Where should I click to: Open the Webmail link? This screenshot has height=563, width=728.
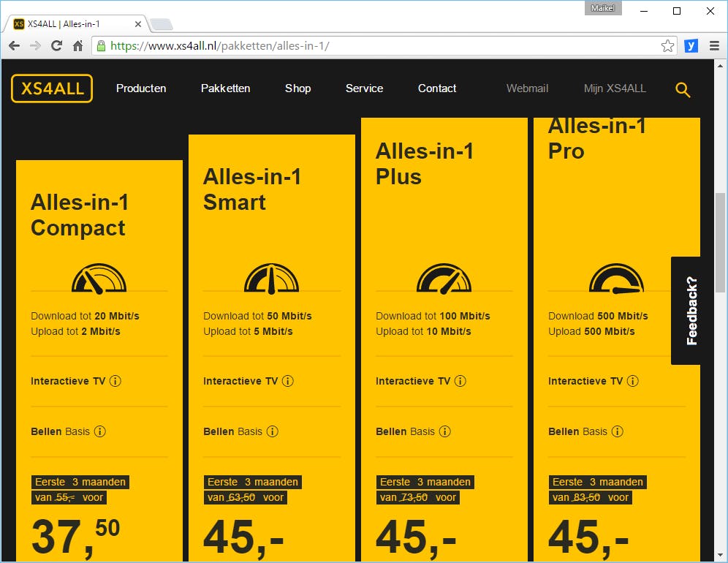pos(528,88)
